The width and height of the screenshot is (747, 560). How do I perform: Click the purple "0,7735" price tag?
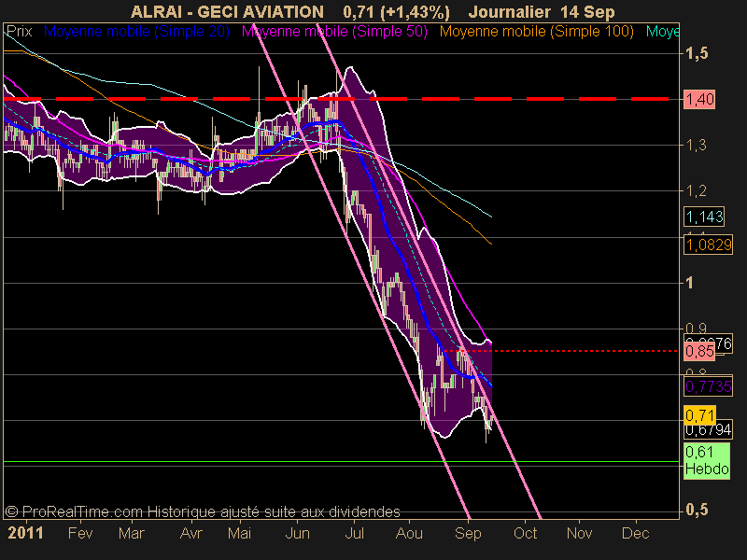(708, 386)
